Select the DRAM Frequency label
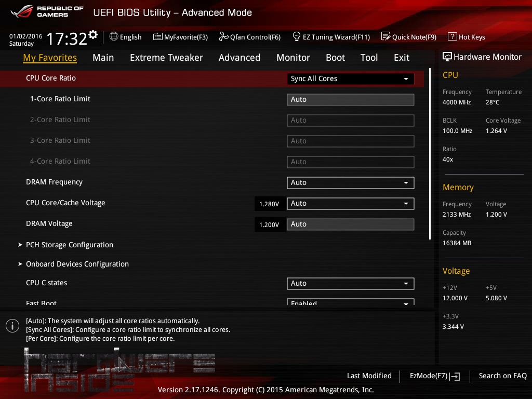The height and width of the screenshot is (399, 532). (54, 182)
